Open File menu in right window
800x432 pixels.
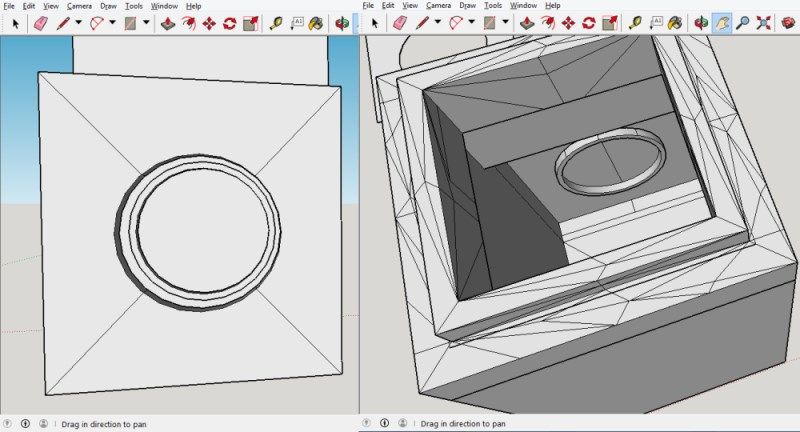(368, 6)
